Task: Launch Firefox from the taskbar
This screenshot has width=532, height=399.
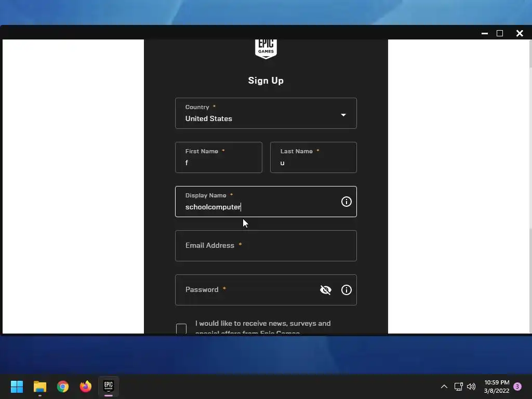Action: (x=86, y=387)
